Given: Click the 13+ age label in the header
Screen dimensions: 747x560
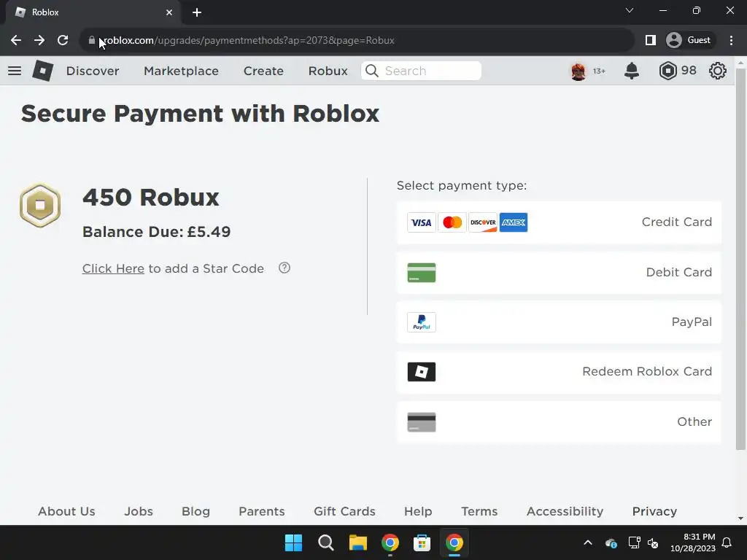Looking at the screenshot, I should (x=599, y=71).
